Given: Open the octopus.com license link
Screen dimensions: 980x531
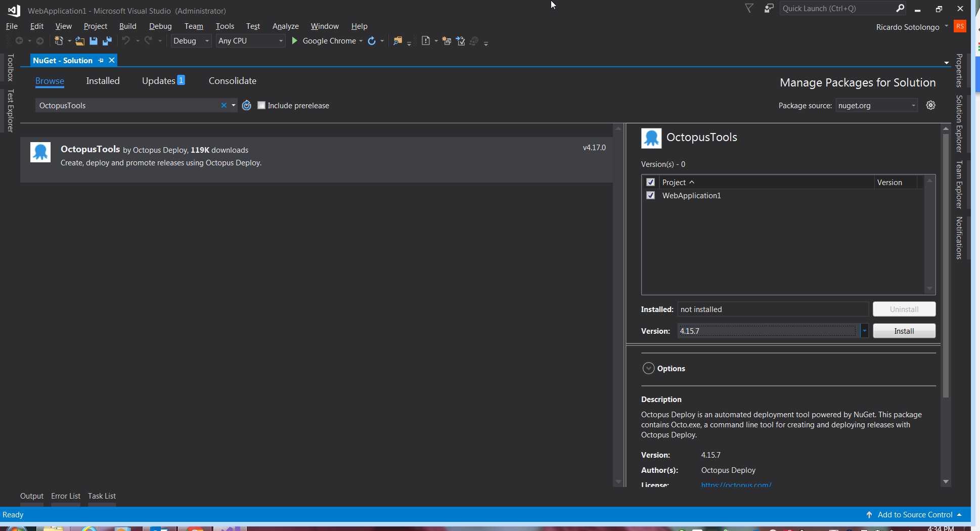Looking at the screenshot, I should click(736, 485).
